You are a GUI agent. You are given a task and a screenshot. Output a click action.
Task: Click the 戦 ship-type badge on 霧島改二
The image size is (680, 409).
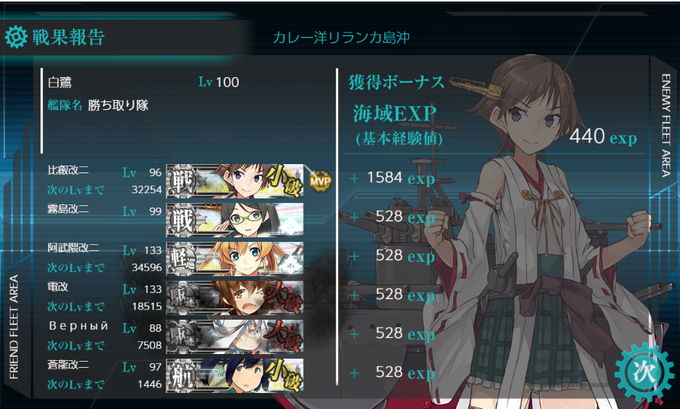(182, 220)
